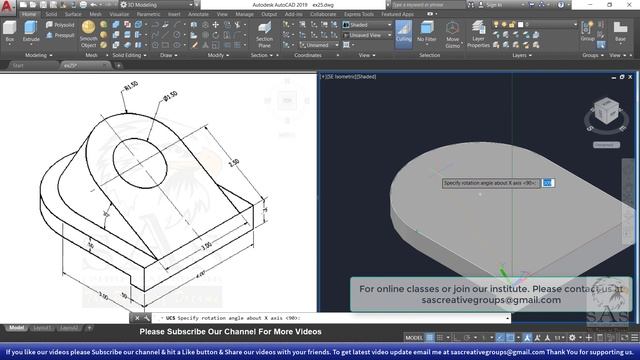Toggle layer lock icon for layer 0

point(512,25)
